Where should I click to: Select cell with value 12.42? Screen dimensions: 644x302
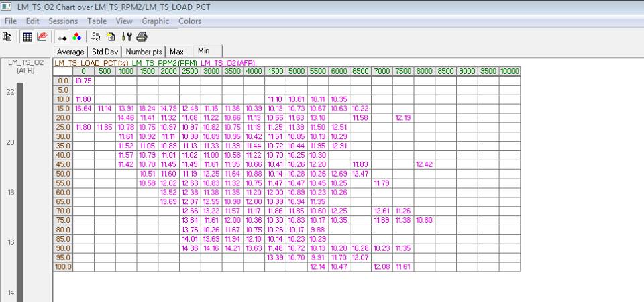(424, 164)
